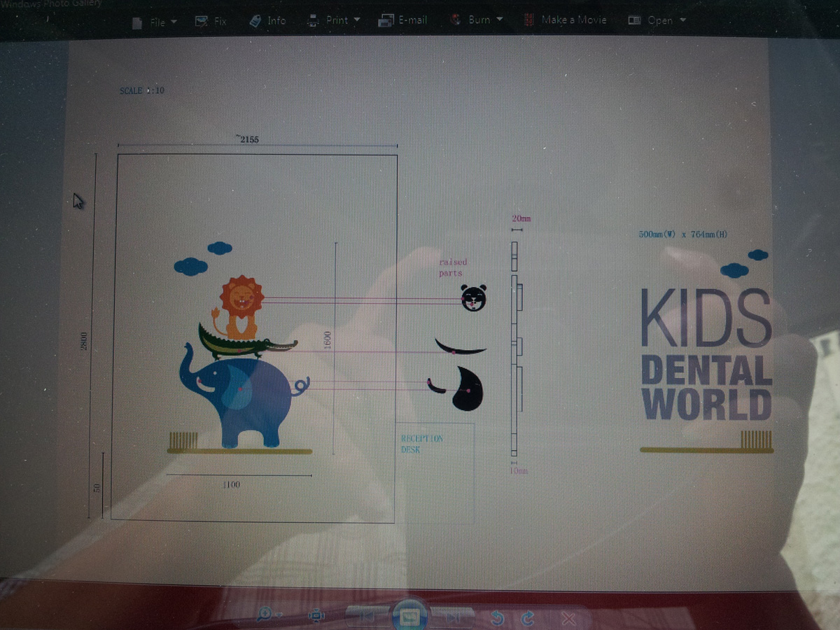
Task: Toggle the fit-to-window actual size icon
Action: pyautogui.click(x=316, y=615)
